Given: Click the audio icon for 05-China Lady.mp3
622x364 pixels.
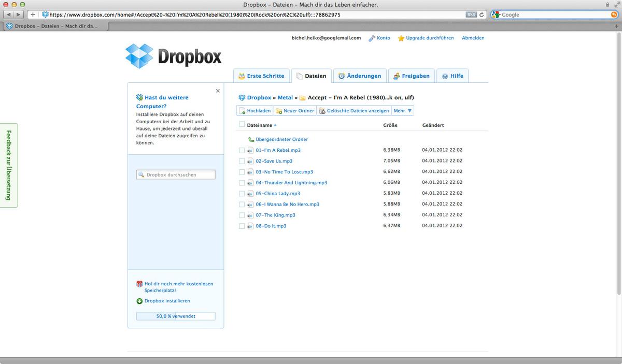Looking at the screenshot, I should pyautogui.click(x=250, y=194).
